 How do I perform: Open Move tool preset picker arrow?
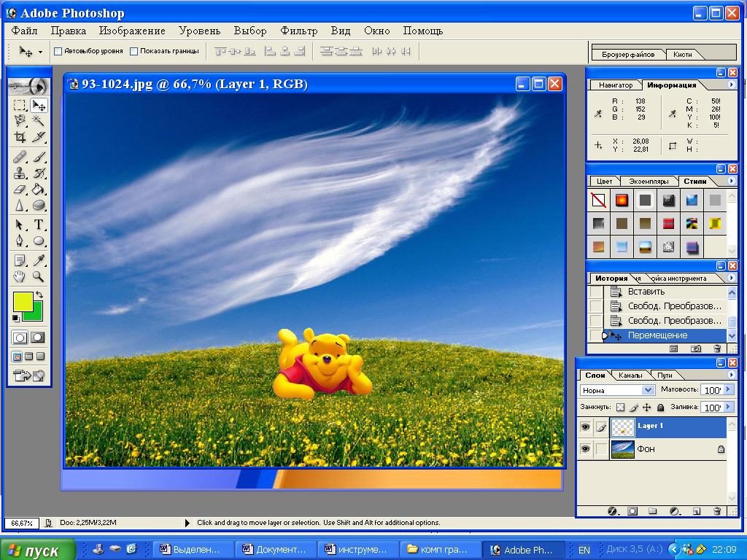41,52
